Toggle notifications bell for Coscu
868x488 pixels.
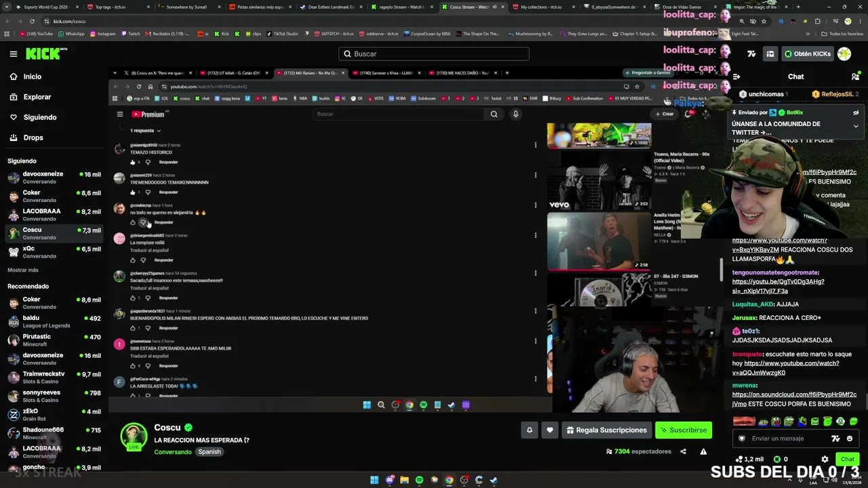click(530, 430)
